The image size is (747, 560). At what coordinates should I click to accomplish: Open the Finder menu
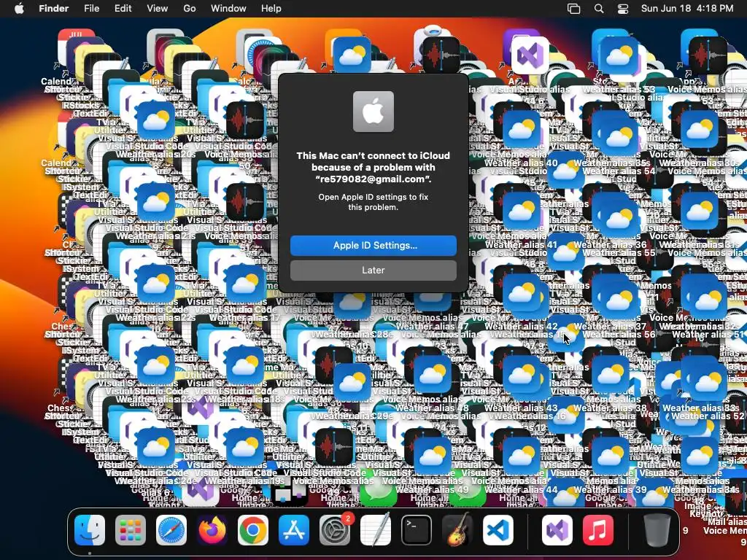(x=53, y=9)
